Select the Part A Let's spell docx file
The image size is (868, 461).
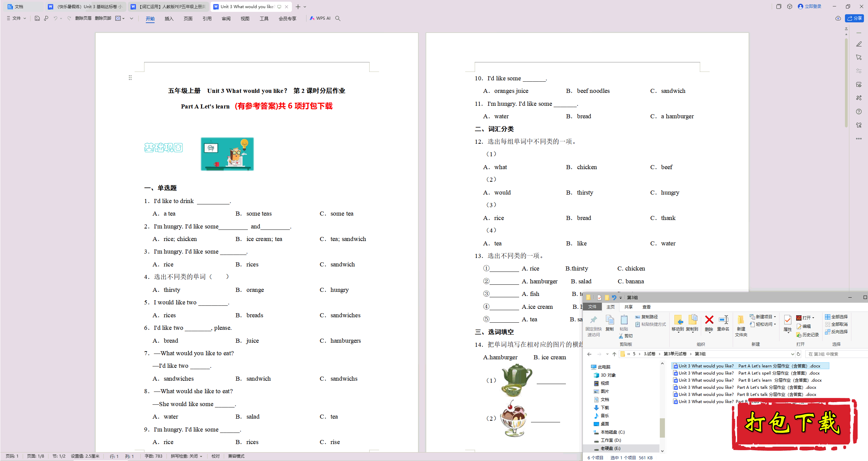(x=747, y=373)
